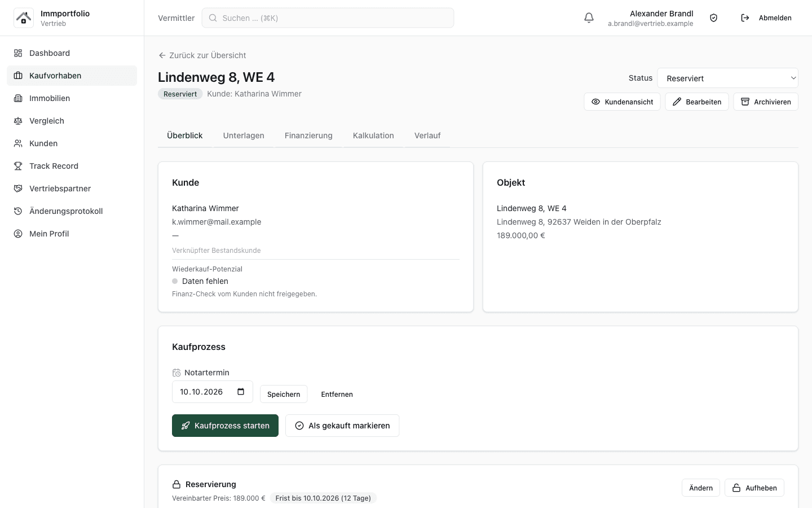
Task: Click the Mein Profil user icon
Action: (18, 234)
